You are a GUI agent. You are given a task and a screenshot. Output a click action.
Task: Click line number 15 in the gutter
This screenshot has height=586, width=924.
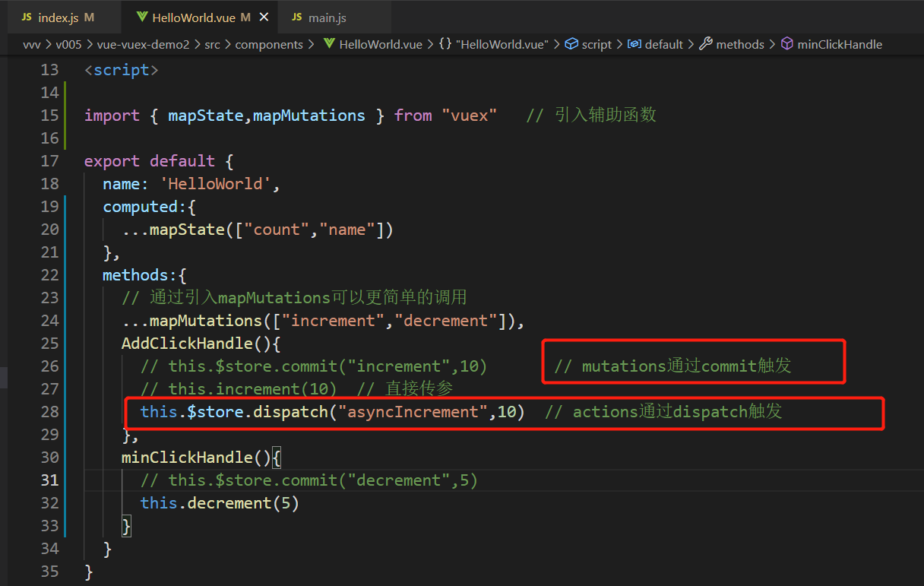49,116
